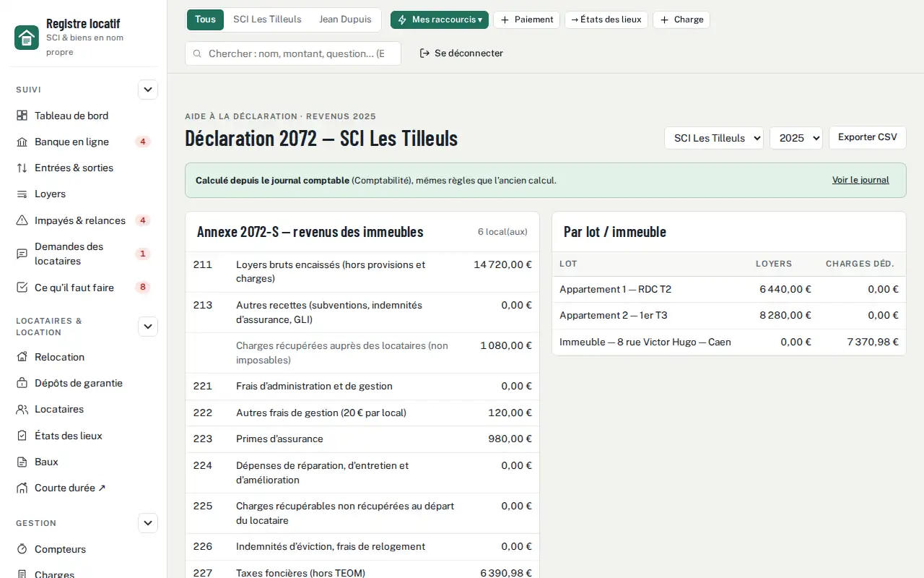Follow the Voir le journal link
Screen dimensions: 924x578
pyautogui.click(x=860, y=180)
